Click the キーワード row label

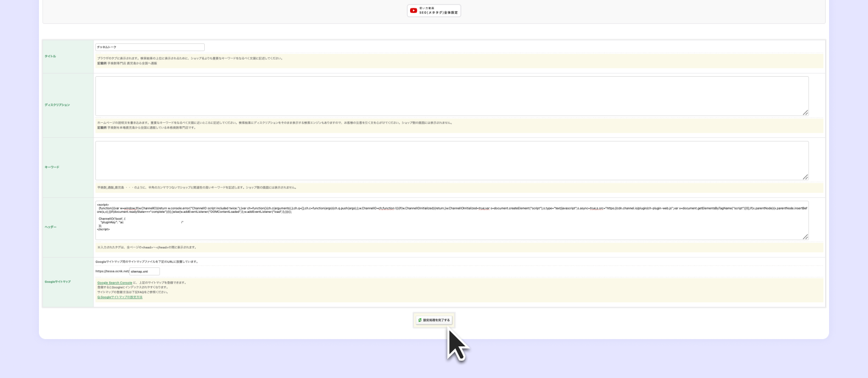coord(52,167)
